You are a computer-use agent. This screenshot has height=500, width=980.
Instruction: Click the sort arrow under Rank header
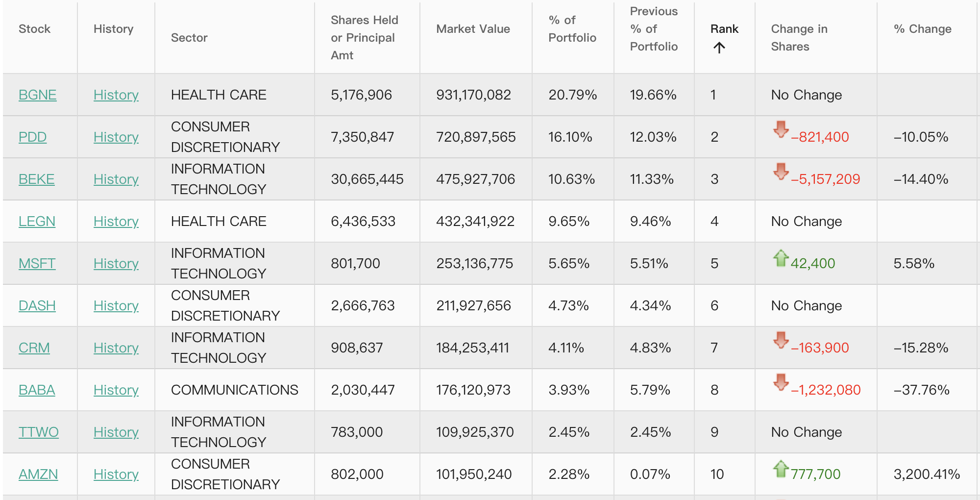[x=719, y=48]
